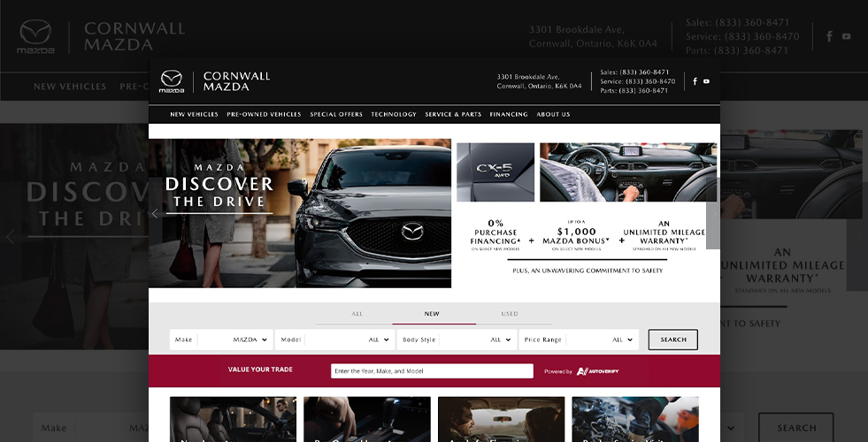Open the Special Offers menu item
Image resolution: width=868 pixels, height=442 pixels.
[336, 115]
